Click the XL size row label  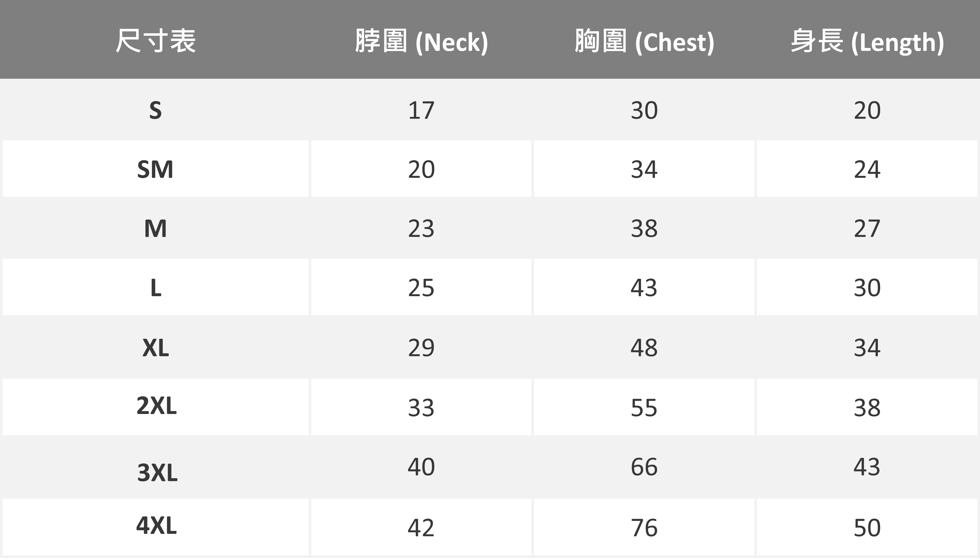coord(155,348)
